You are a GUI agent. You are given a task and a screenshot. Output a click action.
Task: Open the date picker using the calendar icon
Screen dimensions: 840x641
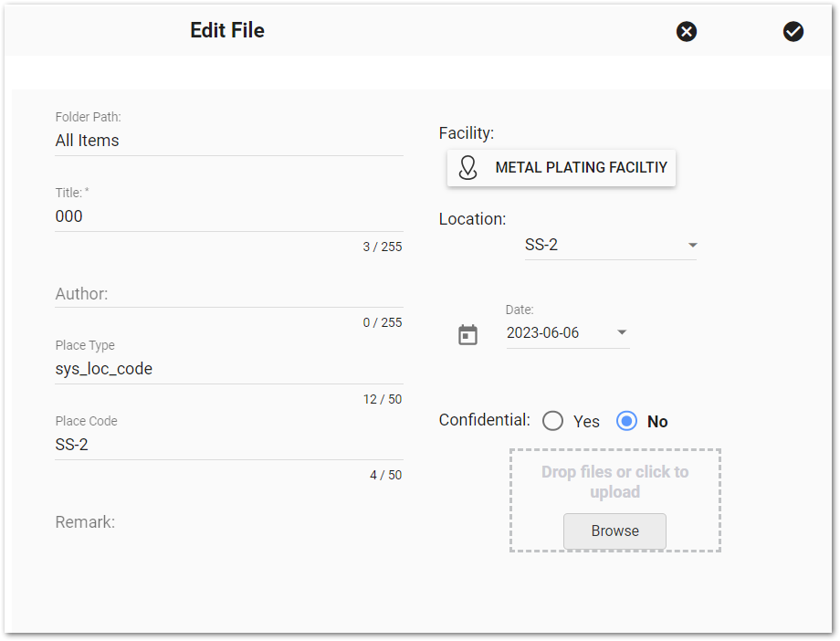(x=467, y=333)
